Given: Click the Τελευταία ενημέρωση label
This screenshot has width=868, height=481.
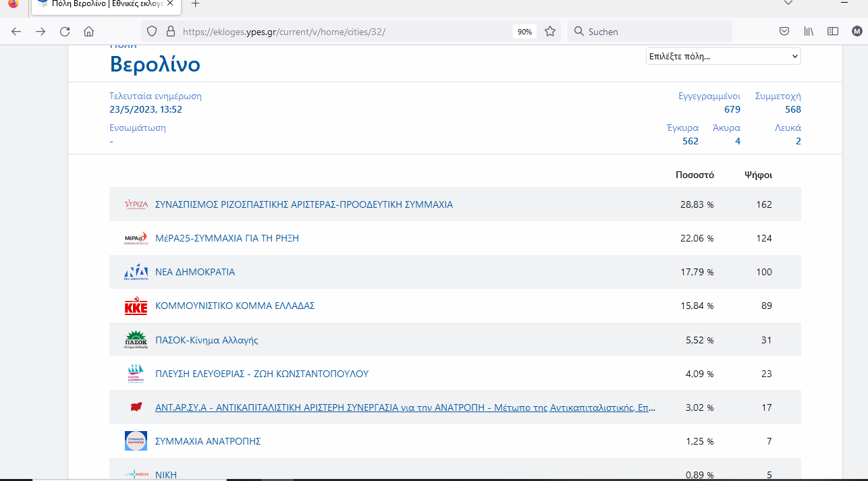Looking at the screenshot, I should [x=156, y=96].
